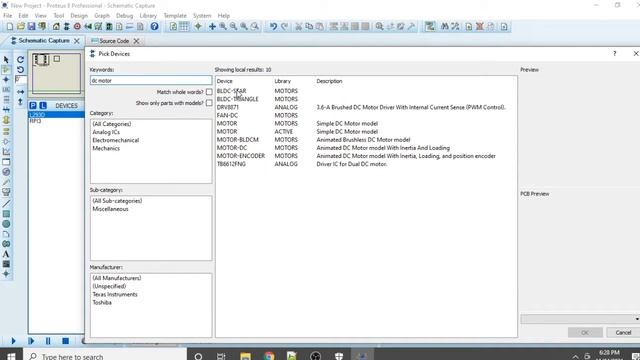Toggle the grid display icon
640x360 pixels.
(x=184, y=27)
